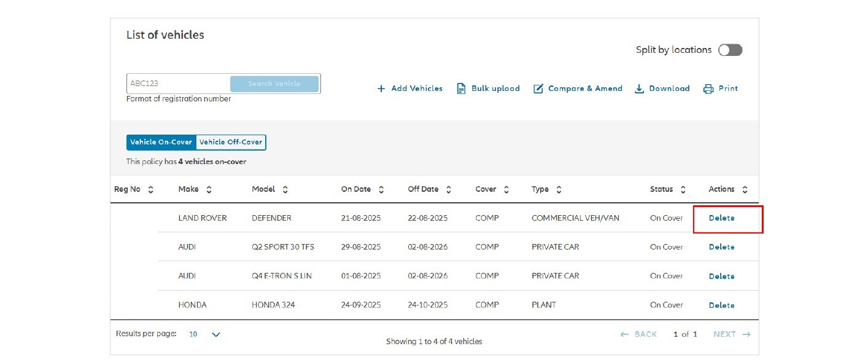Select the HONDA make cell
The image size is (868, 362).
[x=192, y=305]
